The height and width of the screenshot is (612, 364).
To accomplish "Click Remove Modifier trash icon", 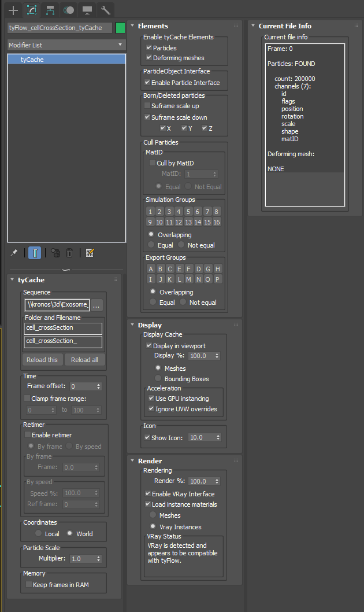I will click(69, 253).
